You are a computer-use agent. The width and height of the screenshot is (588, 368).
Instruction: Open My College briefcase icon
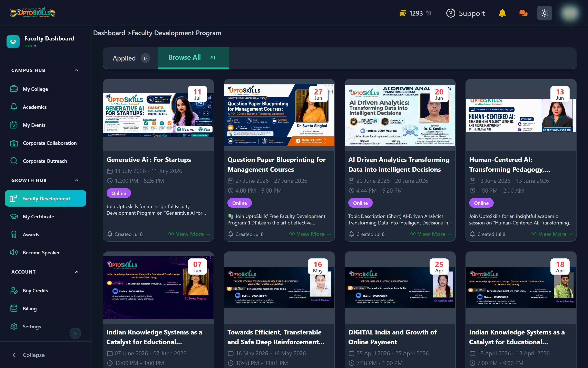click(x=14, y=89)
